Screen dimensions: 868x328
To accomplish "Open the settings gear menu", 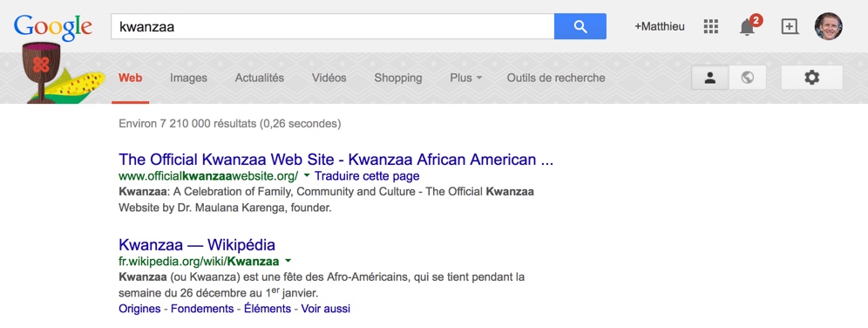I will [811, 78].
